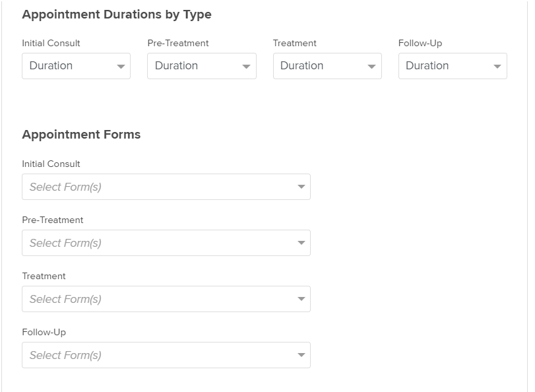
Task: Open the Initial Consult Select Form(s) dropdown
Action: tap(166, 187)
